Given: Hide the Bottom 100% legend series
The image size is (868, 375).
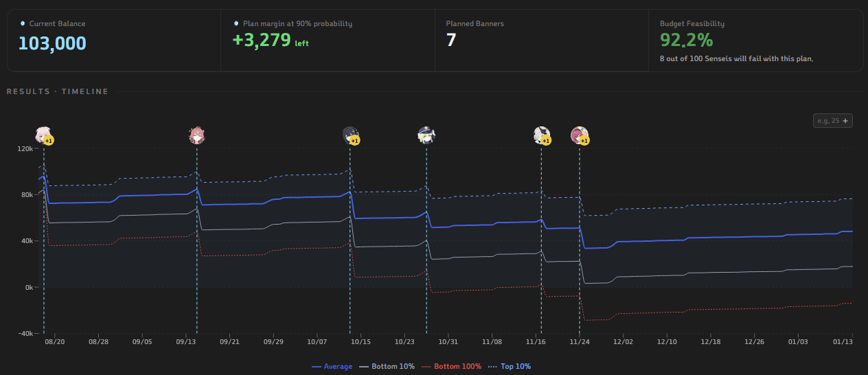Looking at the screenshot, I should coord(450,367).
